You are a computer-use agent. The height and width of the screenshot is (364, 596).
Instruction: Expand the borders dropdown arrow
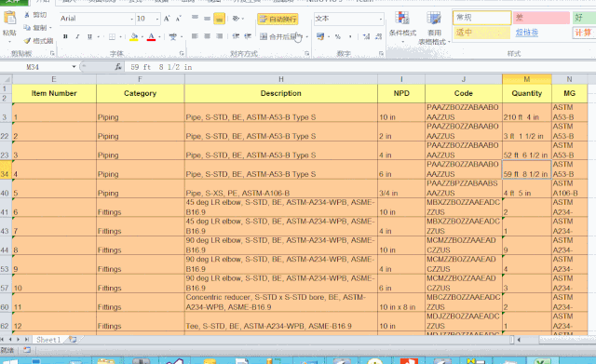(x=120, y=37)
